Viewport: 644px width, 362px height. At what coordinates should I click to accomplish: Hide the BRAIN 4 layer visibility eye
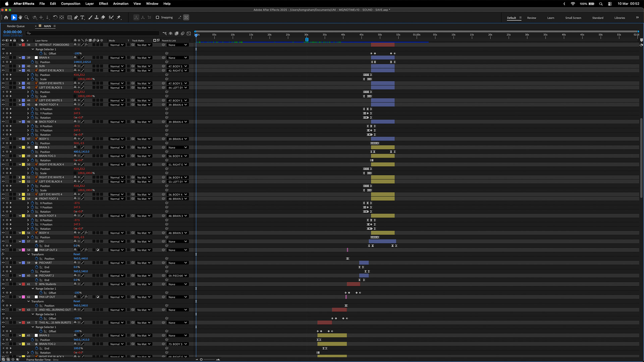coord(3,58)
